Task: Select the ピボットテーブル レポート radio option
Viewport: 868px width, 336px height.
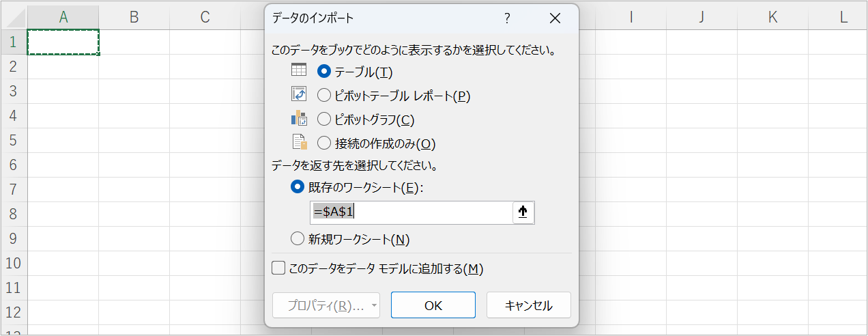Action: 325,96
